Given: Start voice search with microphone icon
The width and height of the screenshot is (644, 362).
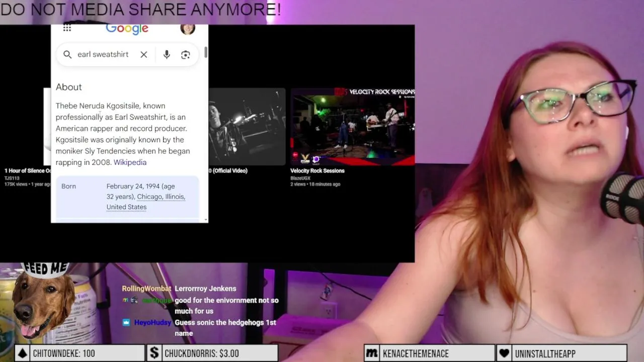Looking at the screenshot, I should tap(167, 54).
